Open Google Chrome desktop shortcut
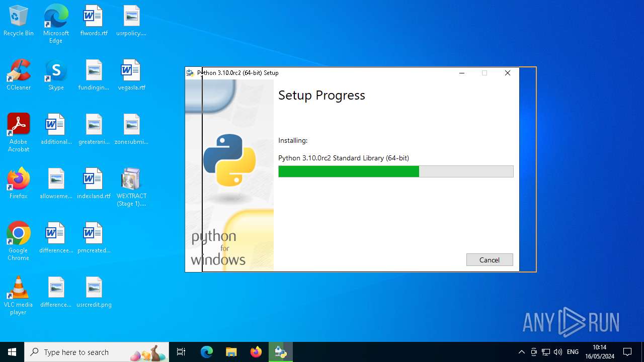 coord(19,242)
